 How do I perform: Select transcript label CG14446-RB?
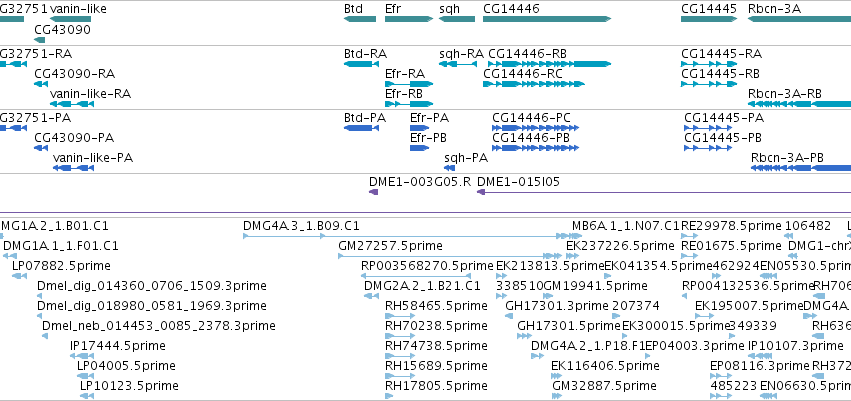528,54
